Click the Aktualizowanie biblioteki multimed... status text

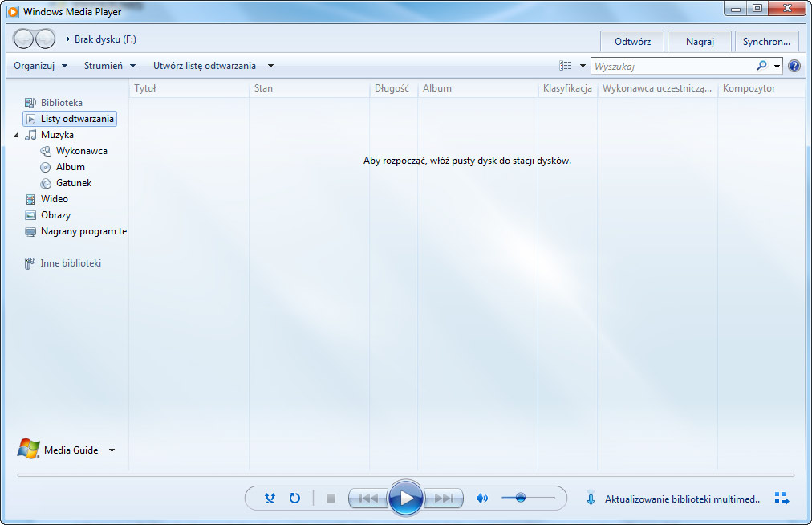(684, 499)
